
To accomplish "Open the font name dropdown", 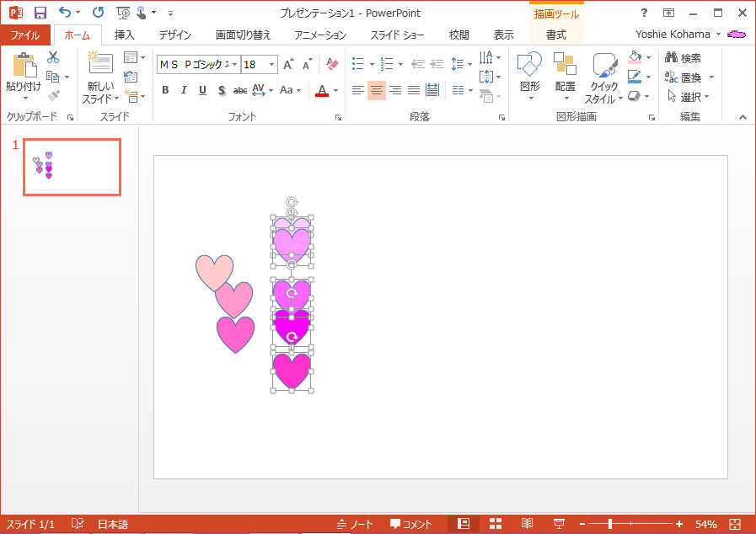I will point(233,65).
